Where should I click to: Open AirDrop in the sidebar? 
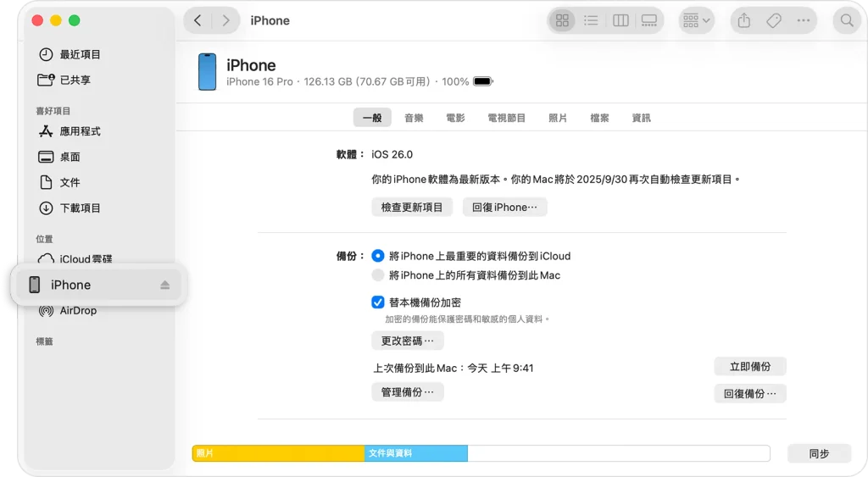(68, 310)
